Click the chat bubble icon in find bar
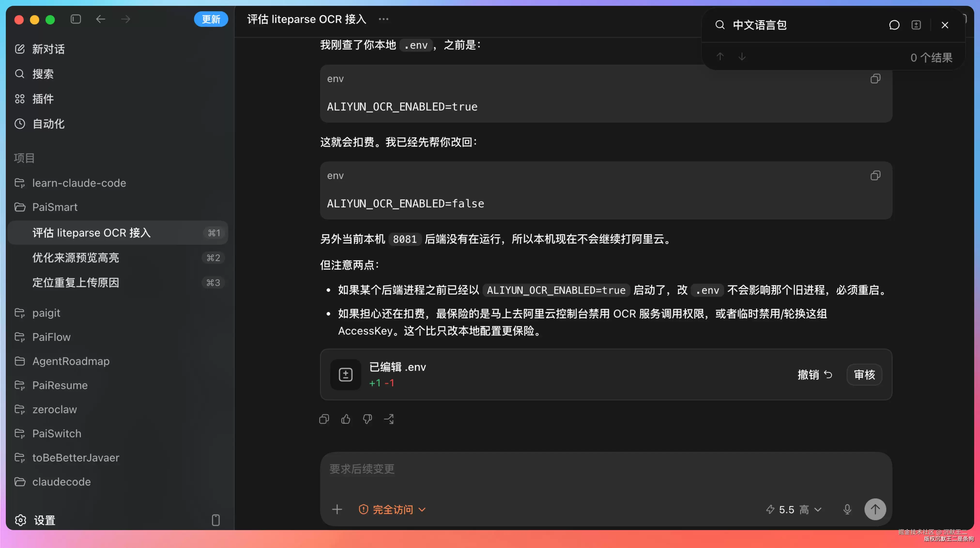The height and width of the screenshot is (548, 980). click(894, 25)
